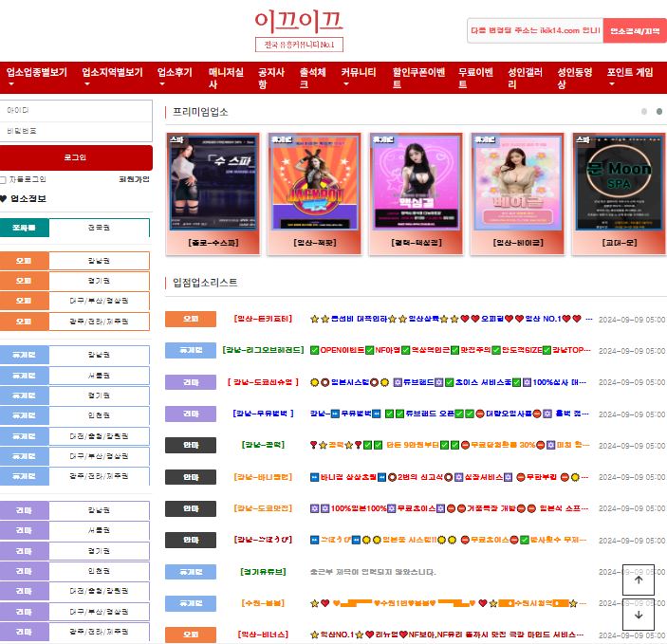Open the 무료이벤트 menu item
Screen dimensions: 667x644
(475, 78)
